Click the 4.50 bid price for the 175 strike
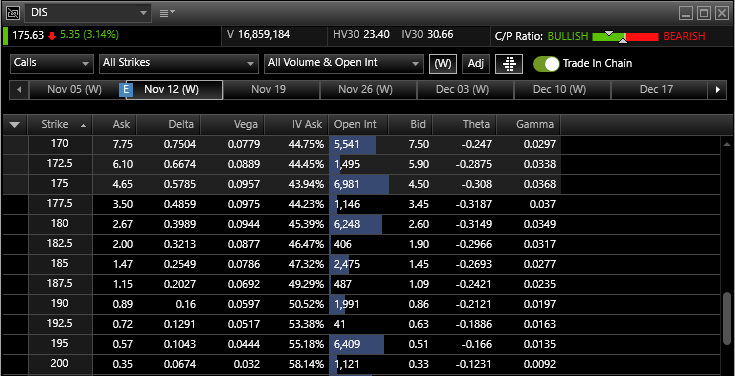735x376 pixels. coord(419,184)
